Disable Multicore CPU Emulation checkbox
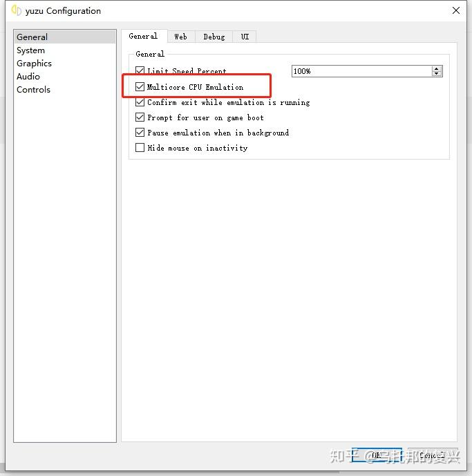 140,87
